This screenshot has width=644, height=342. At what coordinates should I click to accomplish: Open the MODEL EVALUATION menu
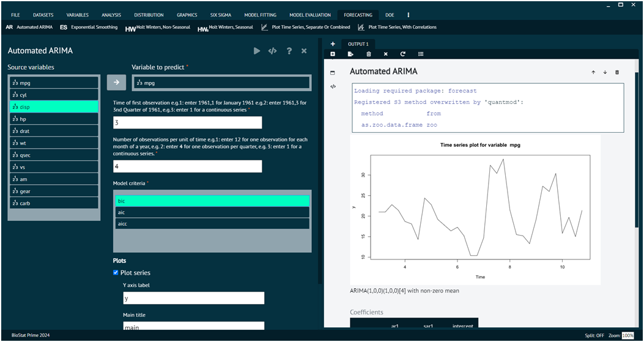click(310, 15)
